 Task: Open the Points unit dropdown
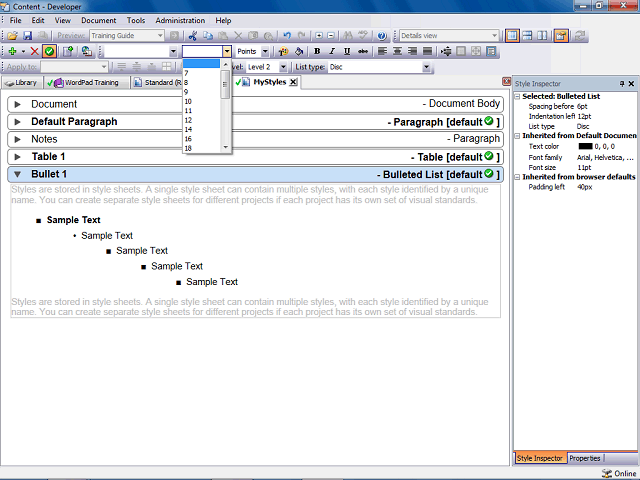coord(265,51)
